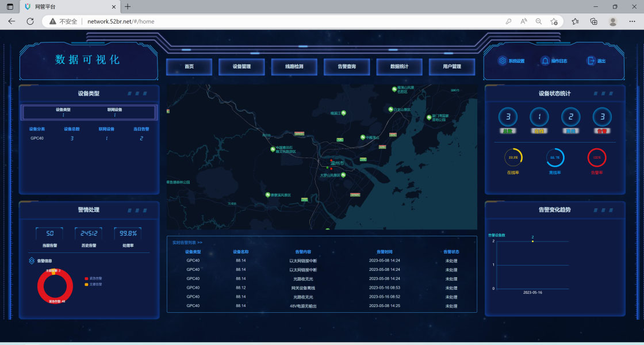This screenshot has height=345, width=644.
Task: Click 温州市 red marker on the map
Action: 331,161
